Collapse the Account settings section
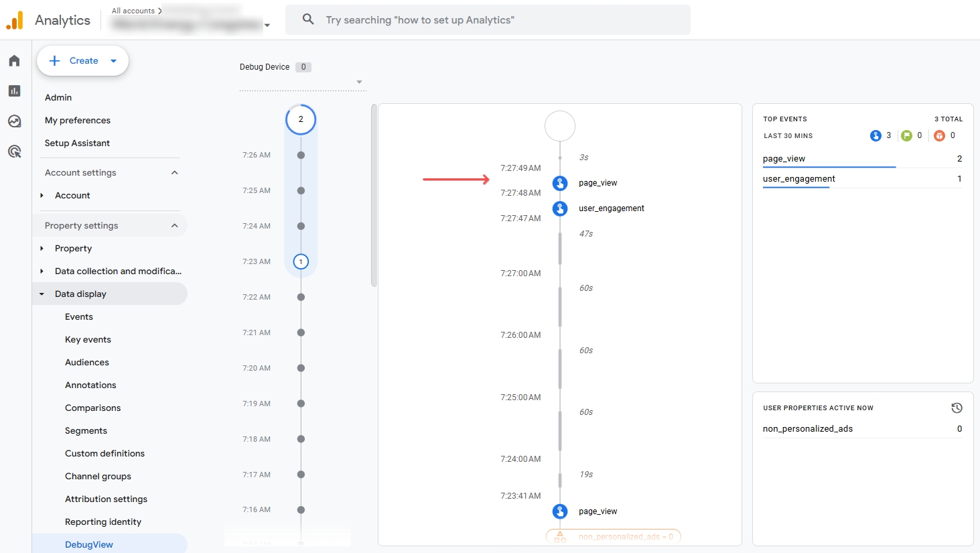Viewport: 980px width, 553px height. pyautogui.click(x=175, y=172)
